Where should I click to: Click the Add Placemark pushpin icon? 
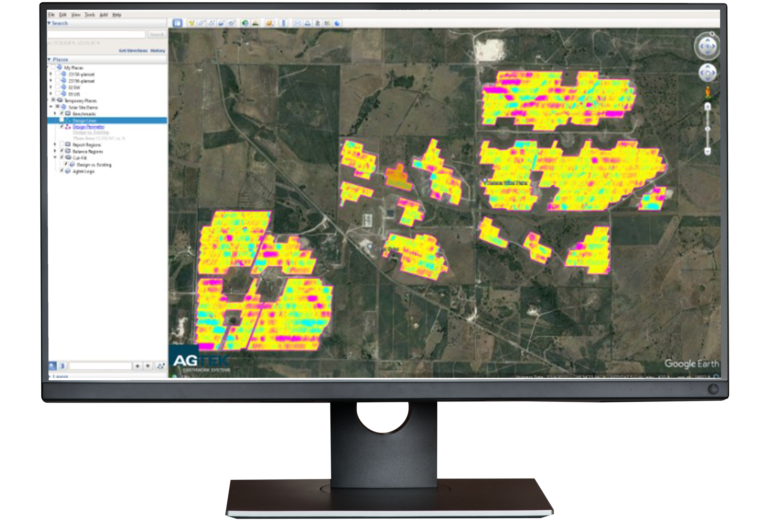(x=193, y=21)
